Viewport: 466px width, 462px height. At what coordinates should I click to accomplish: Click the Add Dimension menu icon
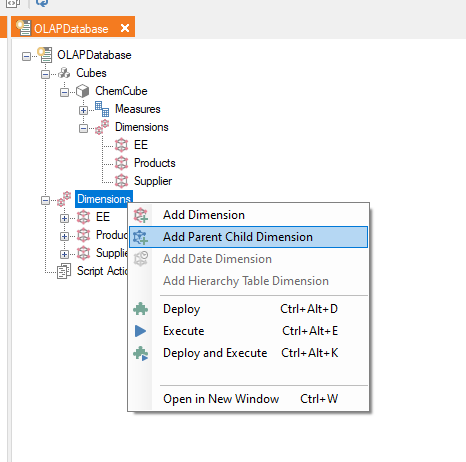pos(141,215)
